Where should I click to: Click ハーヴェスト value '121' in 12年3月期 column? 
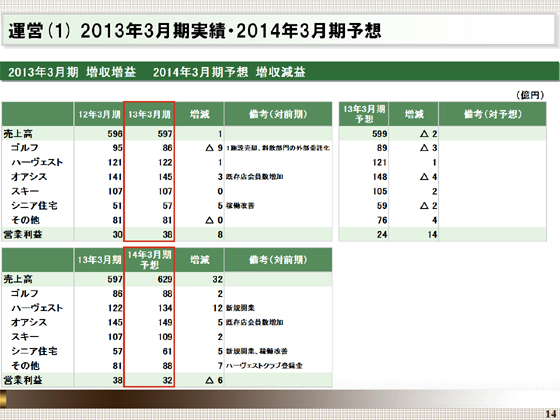(x=115, y=162)
